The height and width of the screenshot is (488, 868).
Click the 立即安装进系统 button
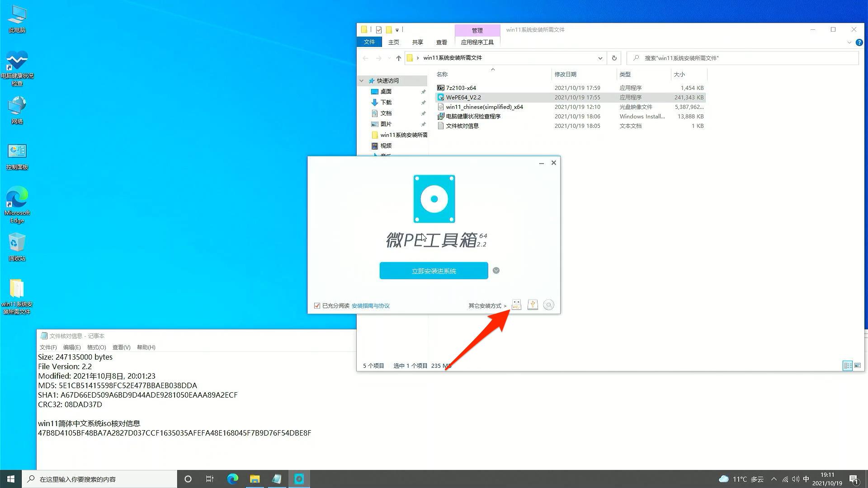pyautogui.click(x=434, y=270)
